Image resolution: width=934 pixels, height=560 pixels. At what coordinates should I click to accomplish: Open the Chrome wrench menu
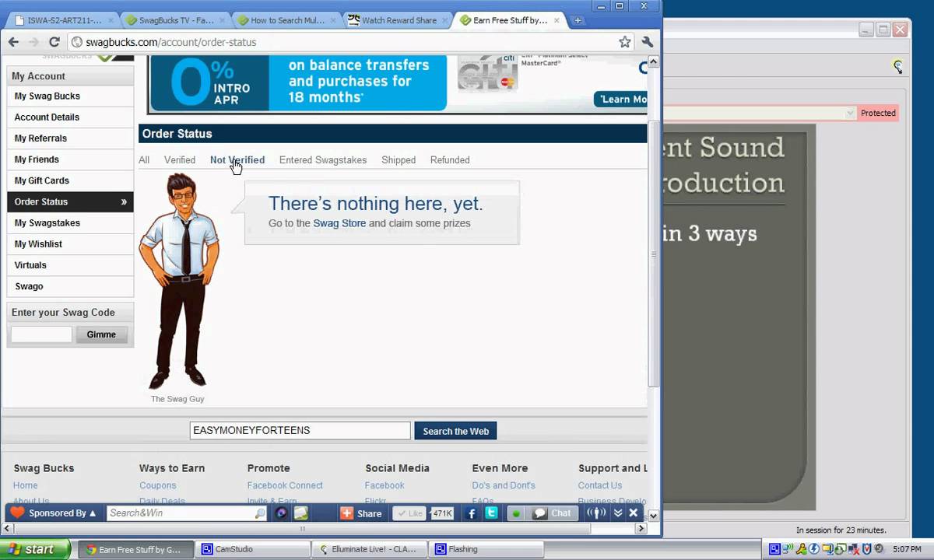648,42
